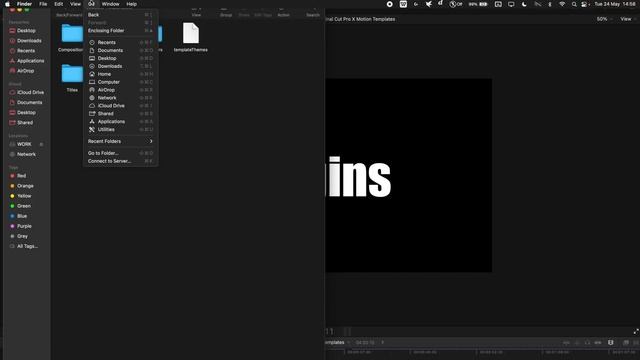Filter by the Red tag
Screen dimensions: 640x360
coord(21,176)
